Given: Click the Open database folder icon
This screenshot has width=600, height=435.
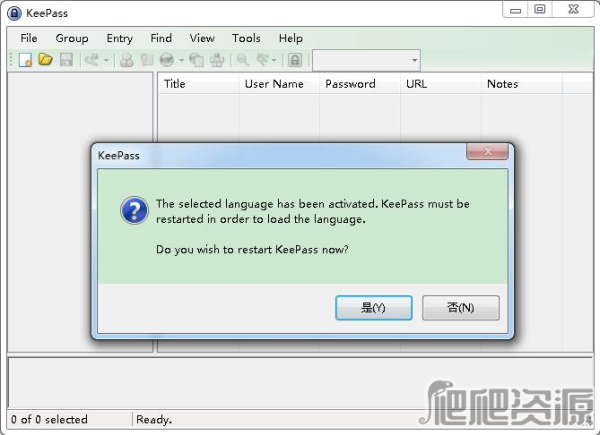Looking at the screenshot, I should pos(45,60).
